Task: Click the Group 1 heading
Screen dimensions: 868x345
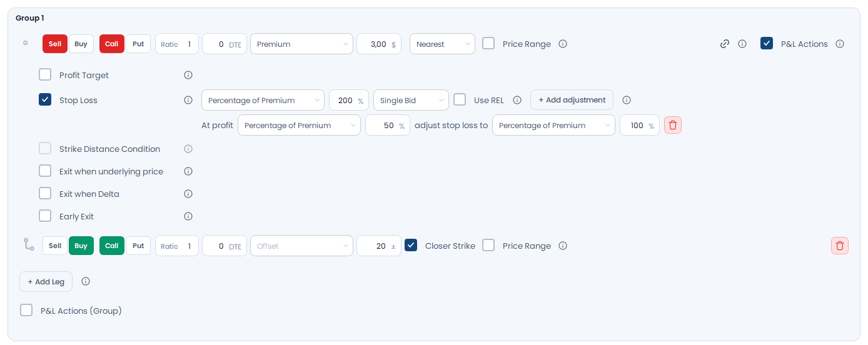Action: coord(30,18)
